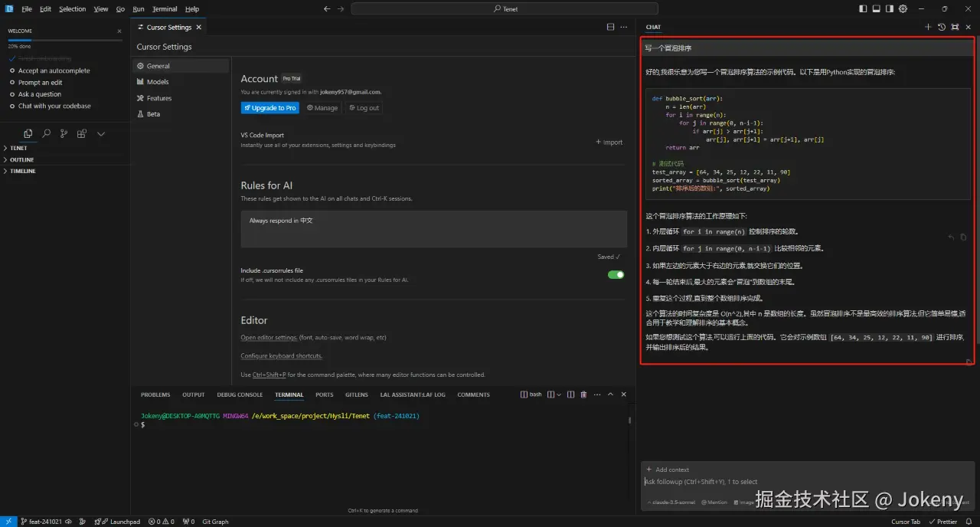Screen dimensions: 980x527
Task: Split the editor right icon
Action: tap(610, 27)
